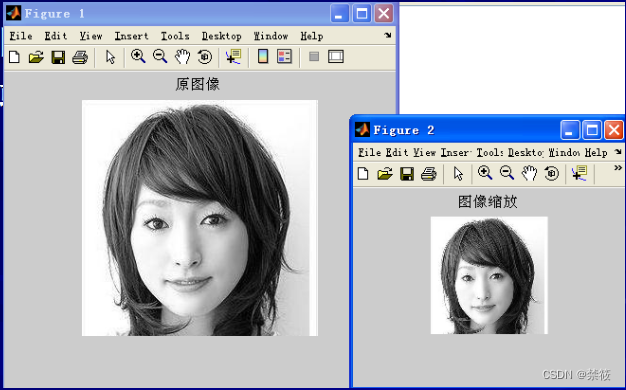Dock Figure 2 using menu bar arrow
The image size is (626, 390).
(x=618, y=152)
